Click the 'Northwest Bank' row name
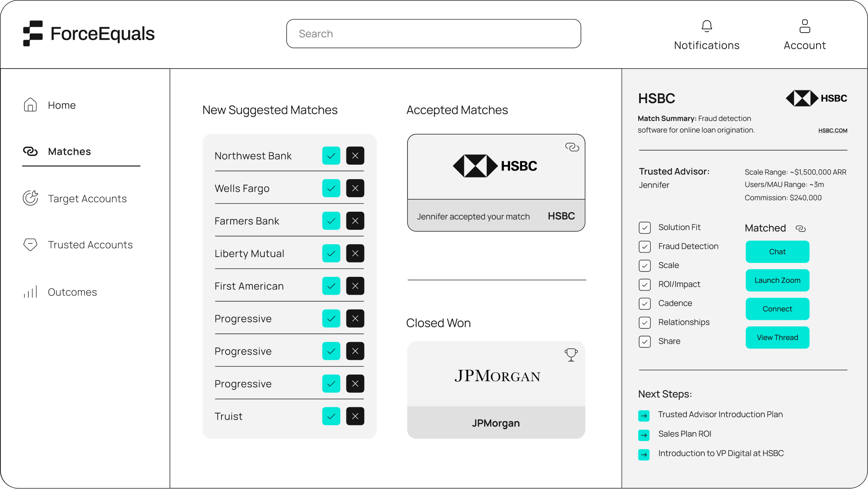This screenshot has height=489, width=868. pyautogui.click(x=253, y=156)
